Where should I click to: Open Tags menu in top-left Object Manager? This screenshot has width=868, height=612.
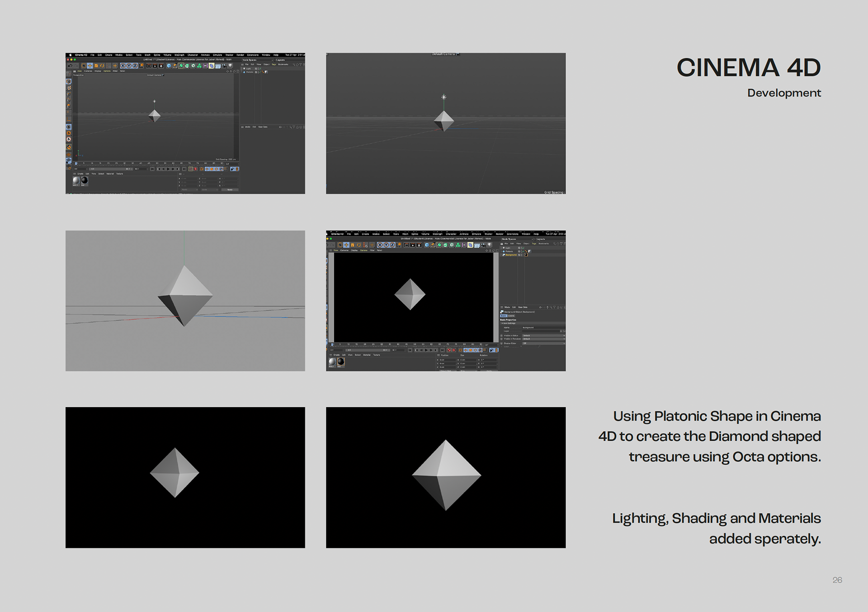274,64
